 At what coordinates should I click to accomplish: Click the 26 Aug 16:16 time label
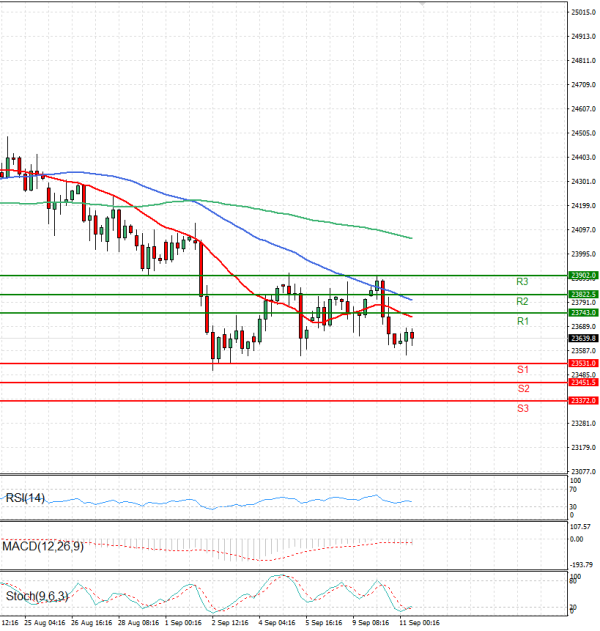point(92,623)
